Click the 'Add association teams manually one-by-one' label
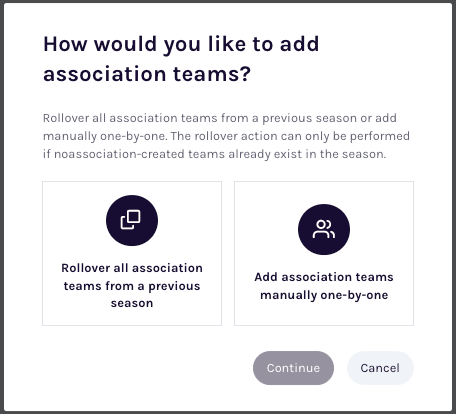 click(324, 286)
